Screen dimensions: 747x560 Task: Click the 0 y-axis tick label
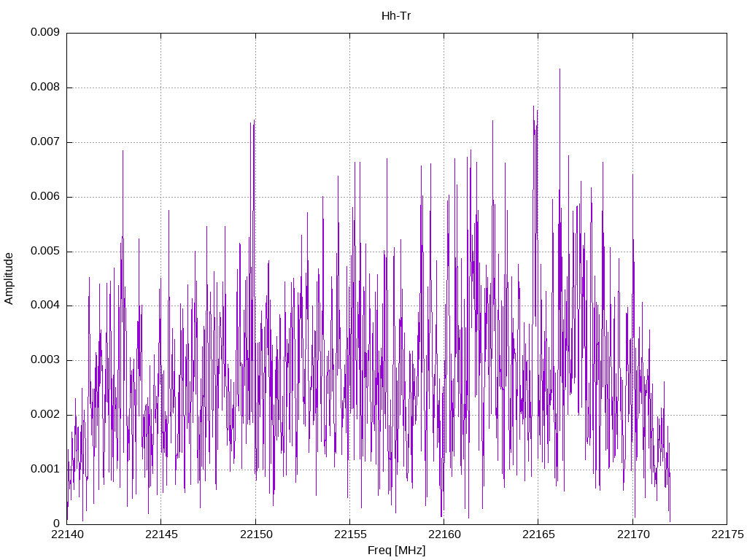57,524
